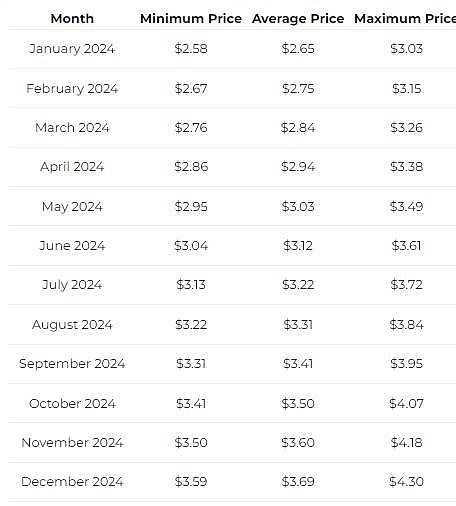Click February 2024 maximum price $3.15
This screenshot has height=506, width=456.
(x=407, y=89)
